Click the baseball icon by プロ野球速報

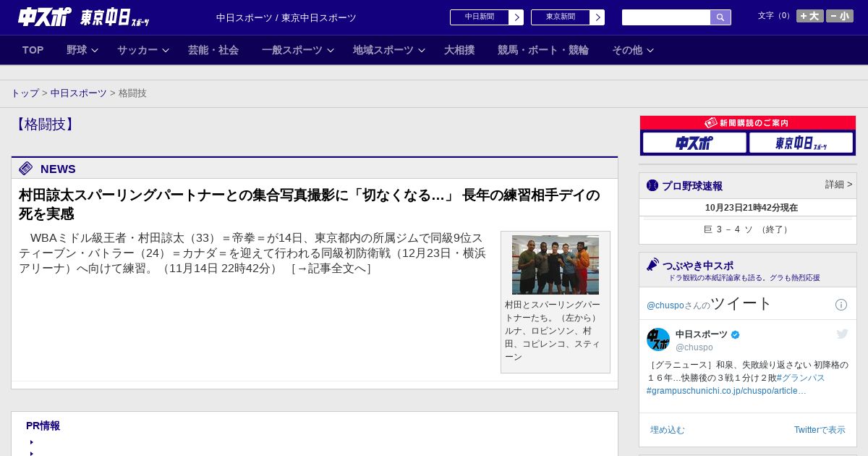coord(652,185)
